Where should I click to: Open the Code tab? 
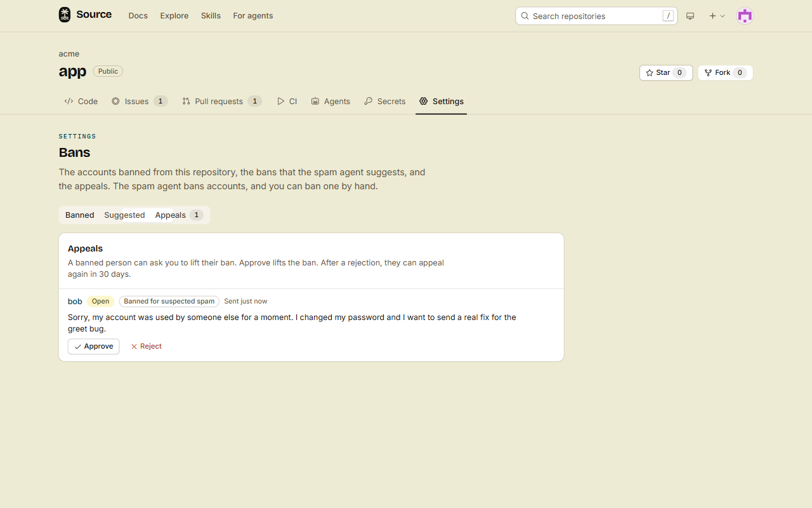[x=81, y=101]
